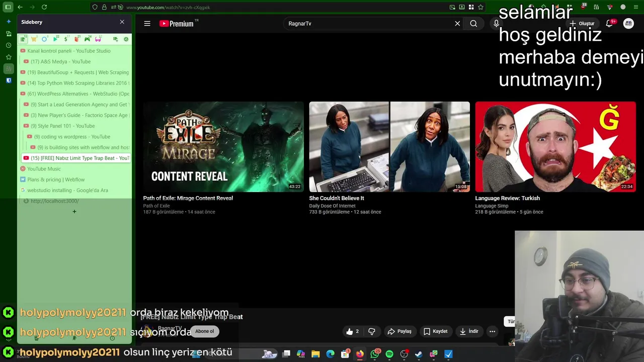Open Language Review: Turkish thumbnail

pyautogui.click(x=555, y=147)
